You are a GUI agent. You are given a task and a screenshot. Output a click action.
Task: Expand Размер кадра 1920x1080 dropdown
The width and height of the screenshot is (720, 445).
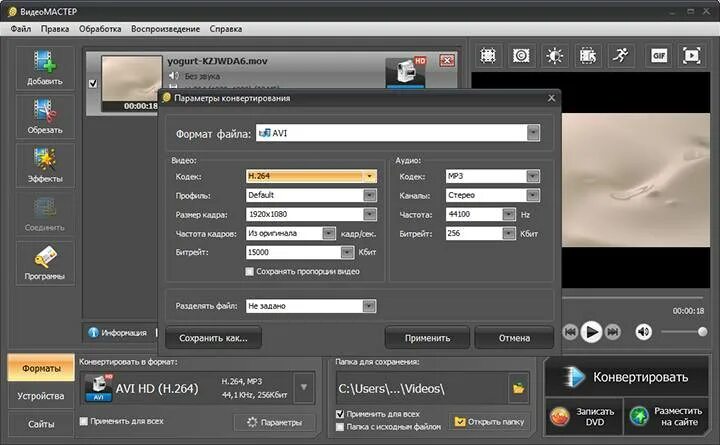(x=370, y=214)
